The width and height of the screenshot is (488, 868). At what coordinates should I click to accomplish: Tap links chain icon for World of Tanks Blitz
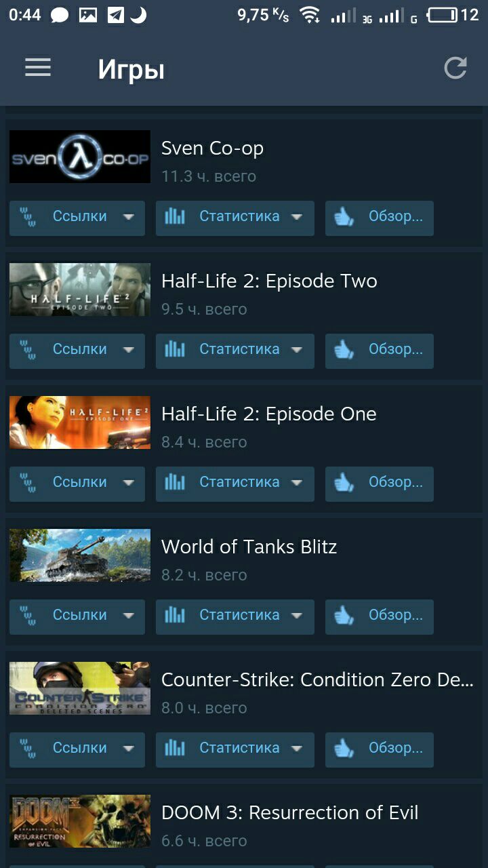[x=28, y=615]
